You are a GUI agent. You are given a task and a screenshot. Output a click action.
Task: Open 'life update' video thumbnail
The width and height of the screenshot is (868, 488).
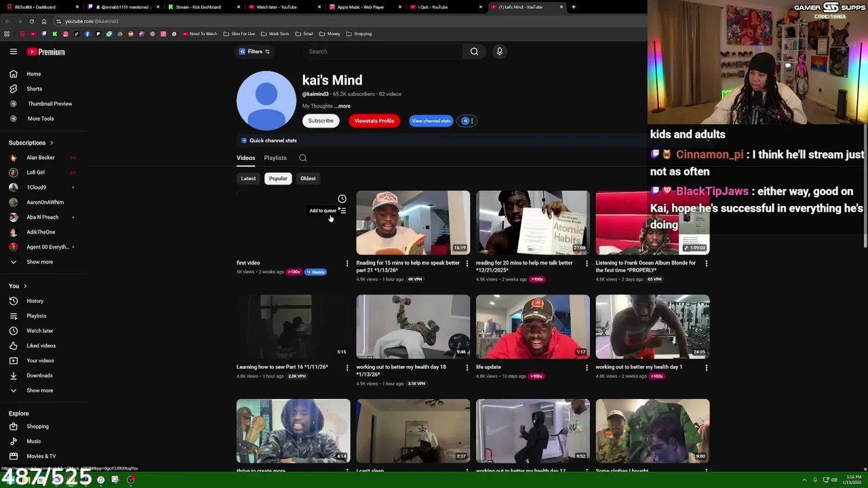533,327
